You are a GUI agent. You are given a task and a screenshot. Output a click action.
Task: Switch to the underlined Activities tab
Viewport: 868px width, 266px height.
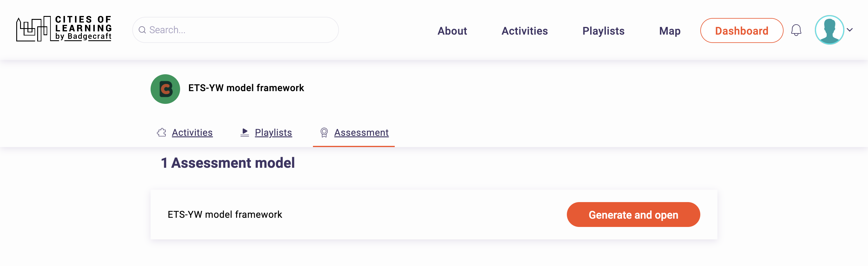pyautogui.click(x=192, y=132)
